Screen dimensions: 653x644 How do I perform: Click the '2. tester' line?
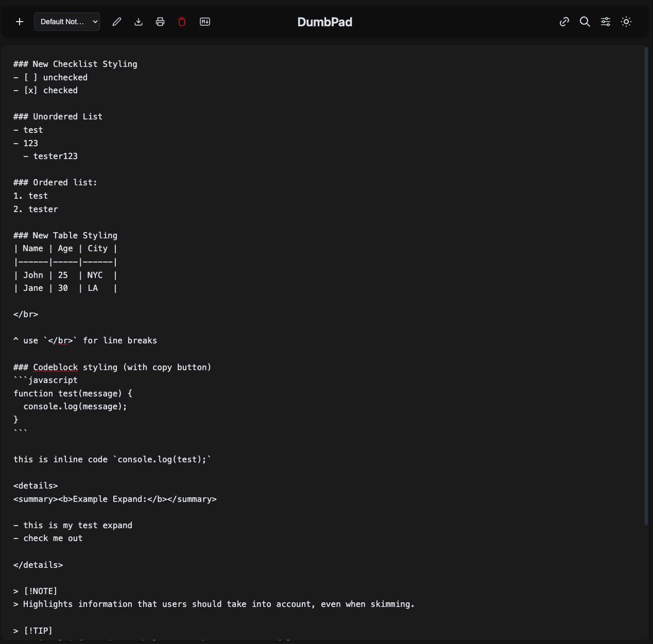point(36,209)
